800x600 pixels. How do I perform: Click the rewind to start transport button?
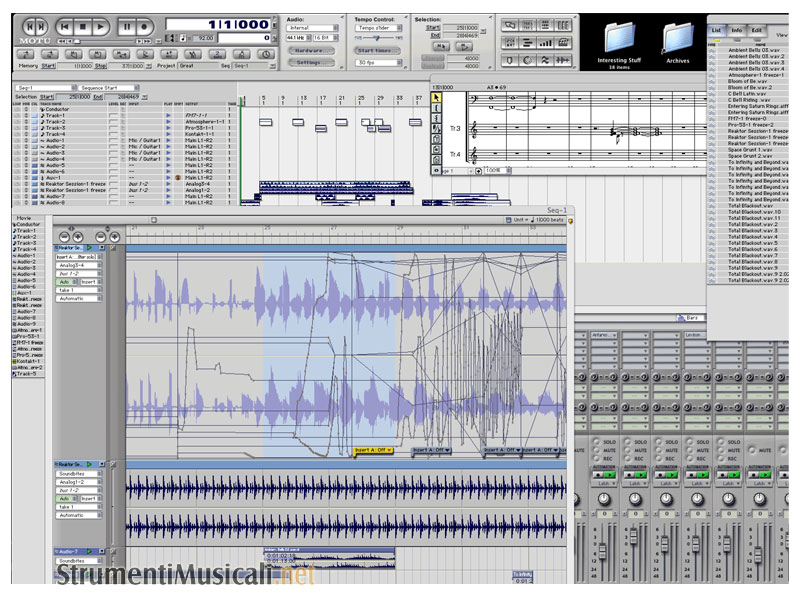point(66,26)
